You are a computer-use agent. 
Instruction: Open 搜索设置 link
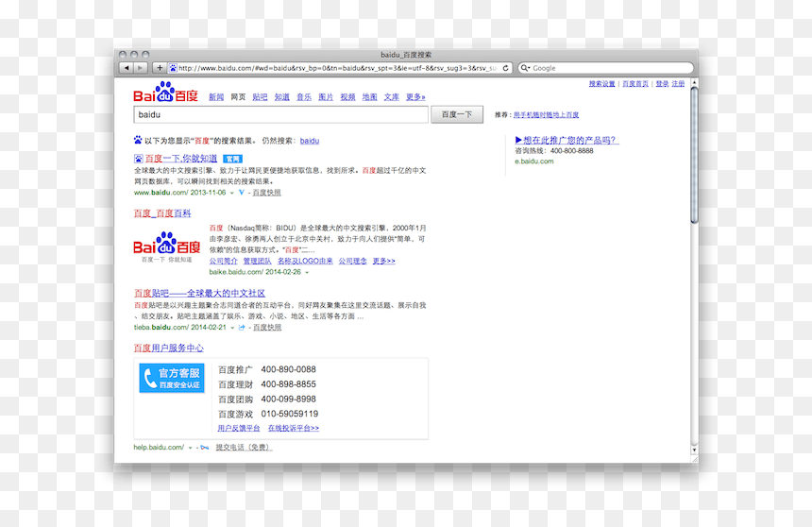601,84
